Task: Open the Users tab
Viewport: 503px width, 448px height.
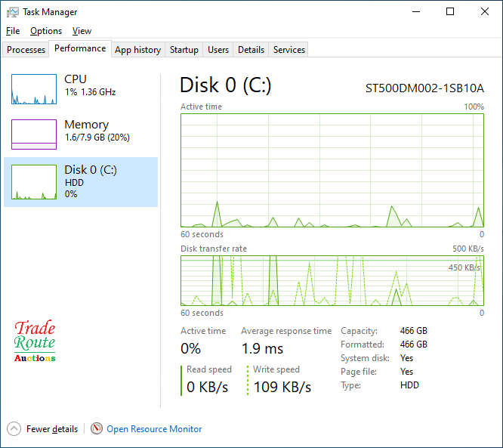Action: (218, 50)
